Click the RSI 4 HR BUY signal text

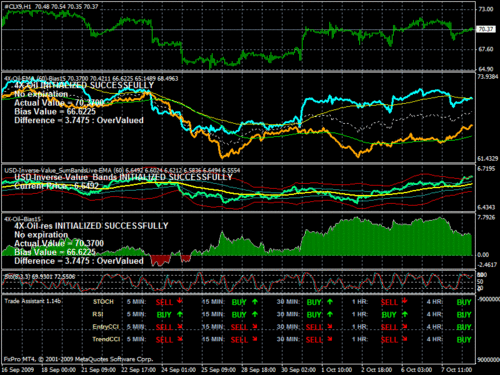point(464,315)
